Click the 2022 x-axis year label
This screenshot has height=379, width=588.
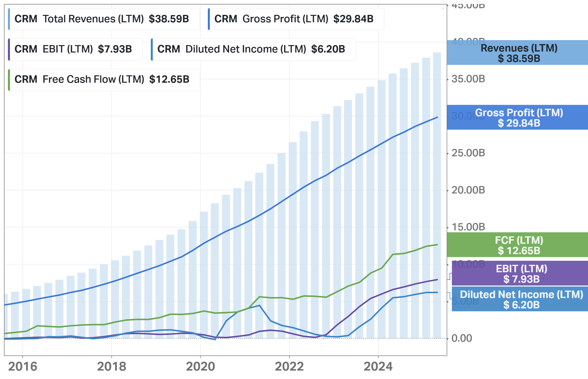289,366
